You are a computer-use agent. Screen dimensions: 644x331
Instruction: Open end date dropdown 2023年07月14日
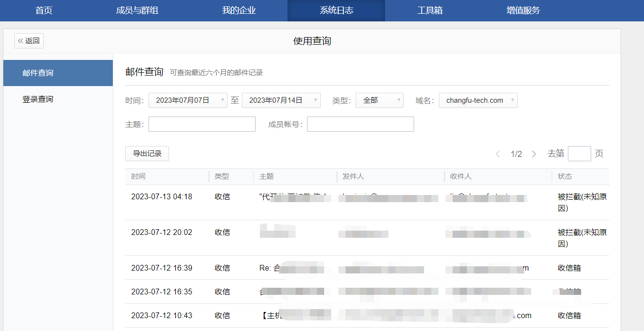click(281, 100)
